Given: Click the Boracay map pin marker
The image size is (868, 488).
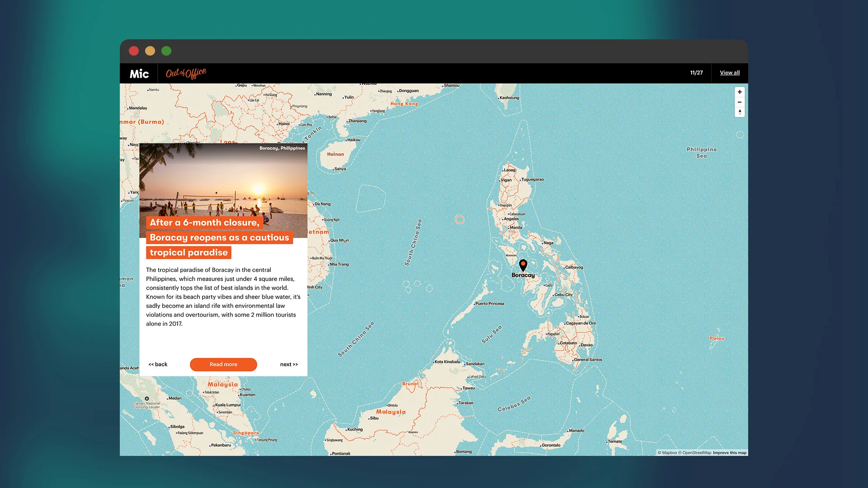Looking at the screenshot, I should 523,265.
